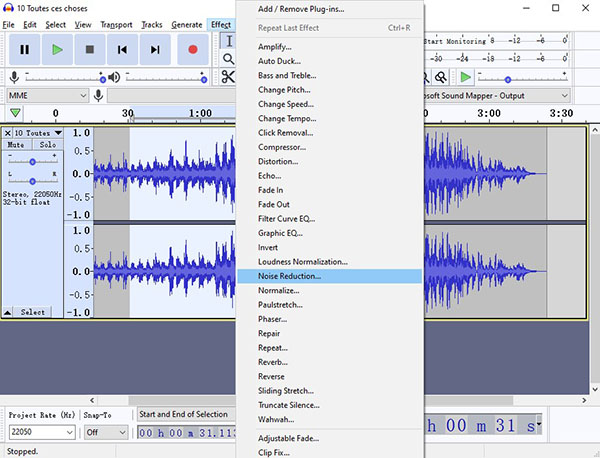The height and width of the screenshot is (458, 600).
Task: Click the horizontal scrollbar right arrow
Action: point(584,400)
